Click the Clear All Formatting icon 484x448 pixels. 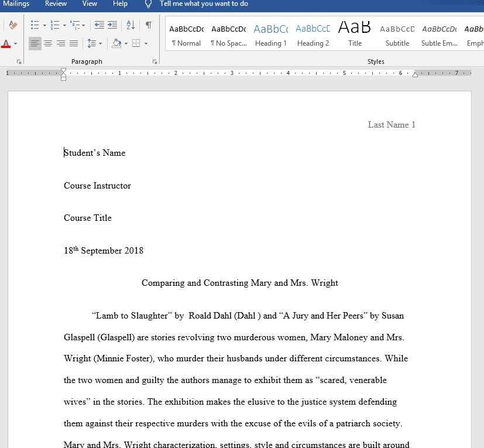[x=13, y=25]
